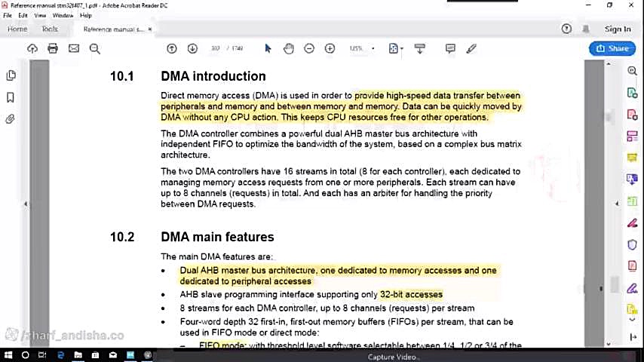Open the Edit menu

23,16
